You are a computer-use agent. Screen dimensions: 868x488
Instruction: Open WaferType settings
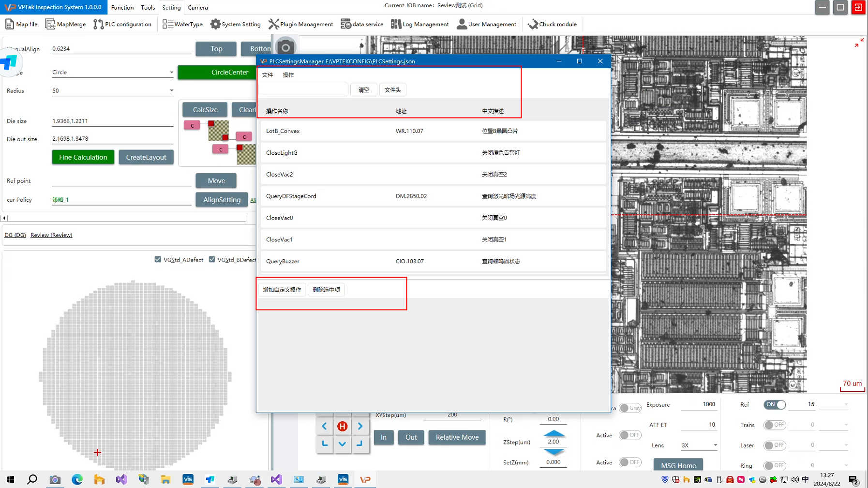[x=182, y=24]
